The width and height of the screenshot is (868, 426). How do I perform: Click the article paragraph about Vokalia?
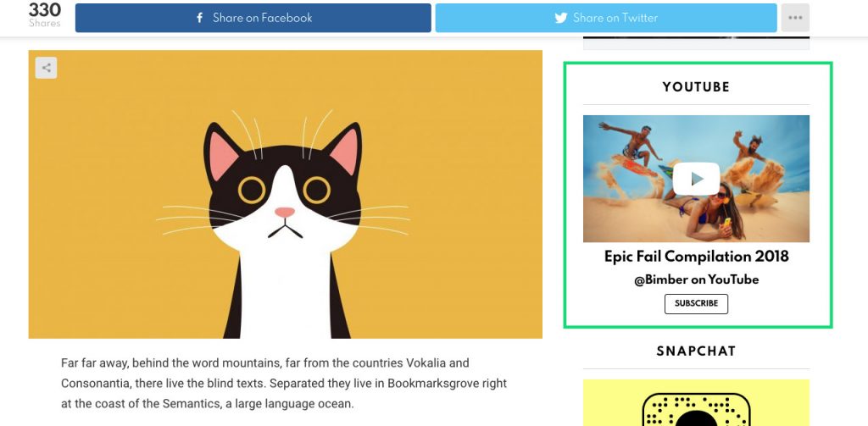point(284,384)
